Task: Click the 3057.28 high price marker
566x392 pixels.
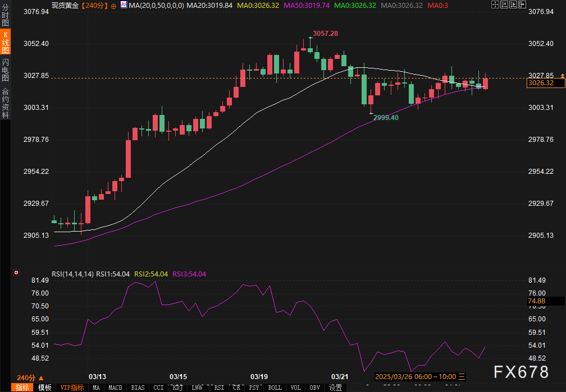Action: point(325,34)
